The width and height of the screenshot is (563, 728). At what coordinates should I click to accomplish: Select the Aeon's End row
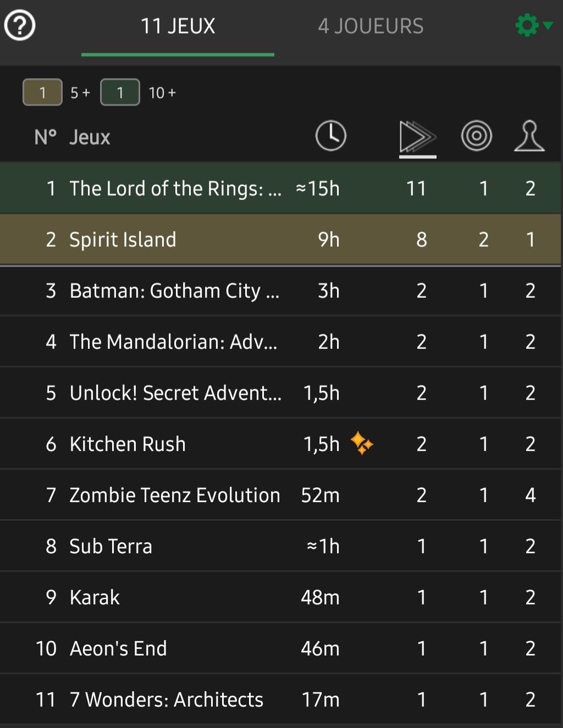pos(280,648)
